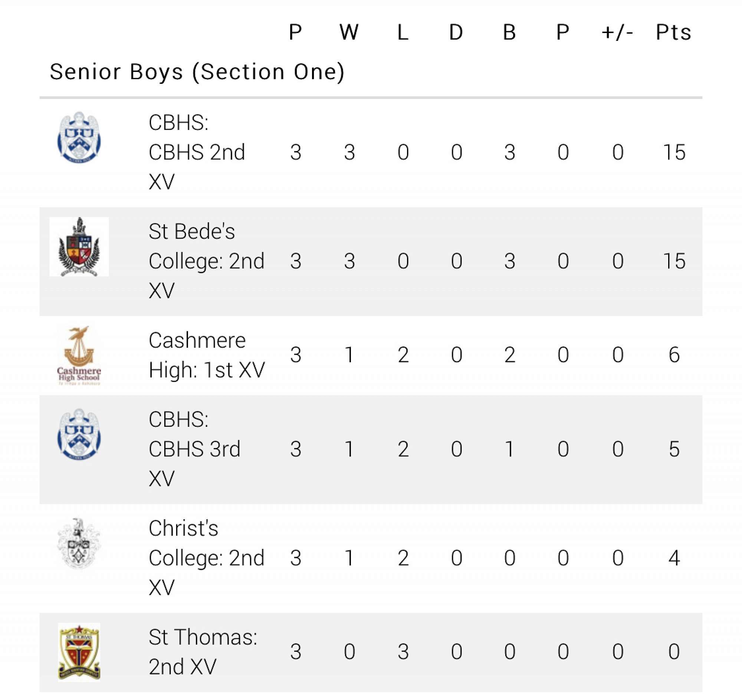The width and height of the screenshot is (742, 700).
Task: Open the Christ's College crest logo
Action: coord(79,544)
